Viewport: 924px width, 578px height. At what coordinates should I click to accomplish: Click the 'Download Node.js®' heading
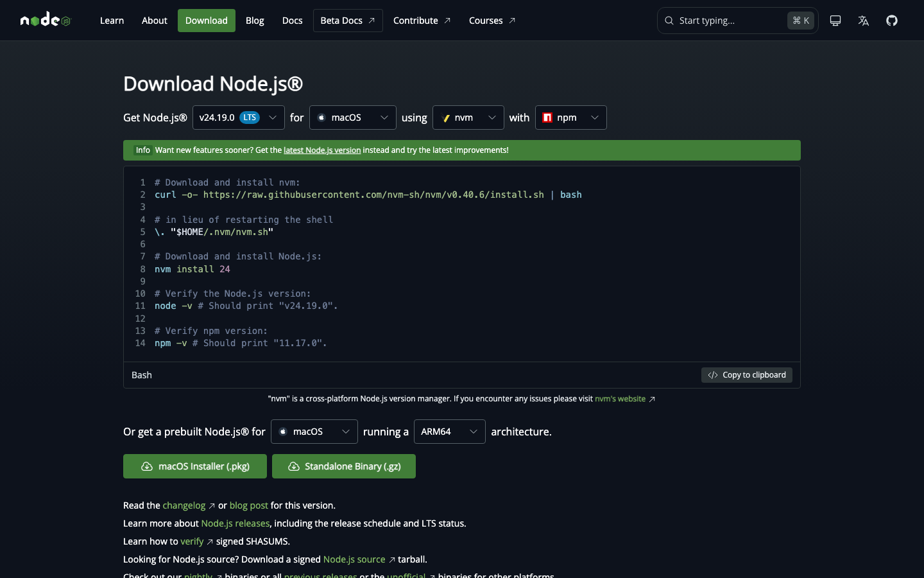tap(213, 83)
